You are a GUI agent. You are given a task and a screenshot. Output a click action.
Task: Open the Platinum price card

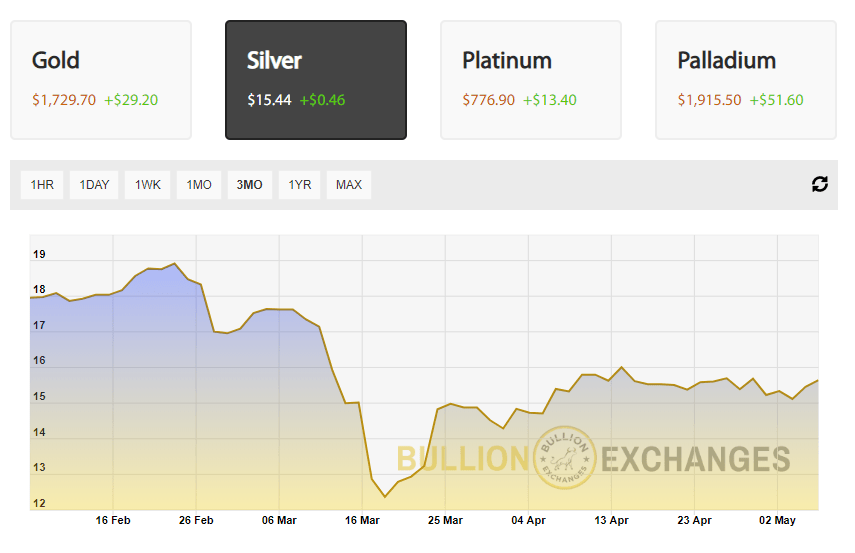531,80
